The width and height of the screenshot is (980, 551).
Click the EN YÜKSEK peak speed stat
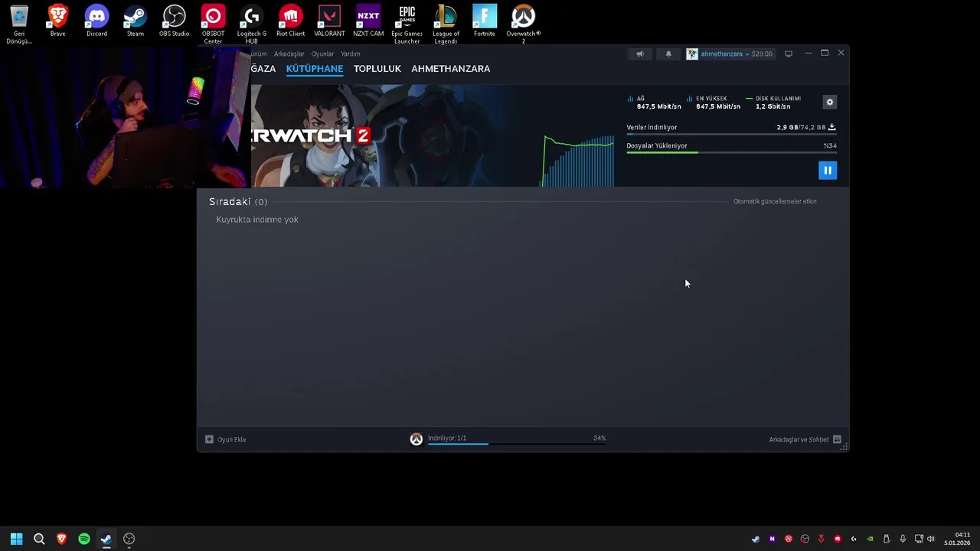pos(714,103)
